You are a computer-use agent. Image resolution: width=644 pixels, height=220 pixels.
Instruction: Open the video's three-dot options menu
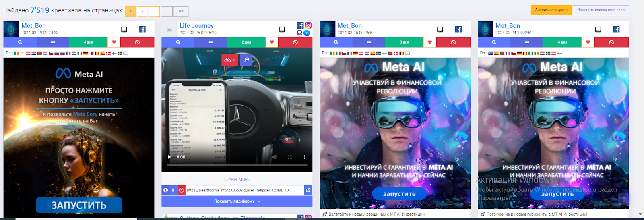tap(305, 157)
